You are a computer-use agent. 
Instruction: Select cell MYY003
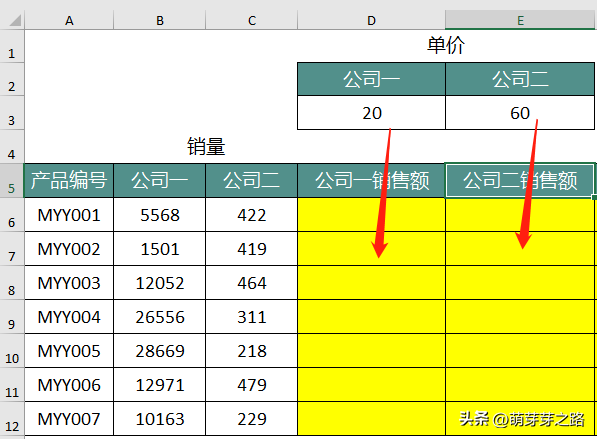click(69, 283)
